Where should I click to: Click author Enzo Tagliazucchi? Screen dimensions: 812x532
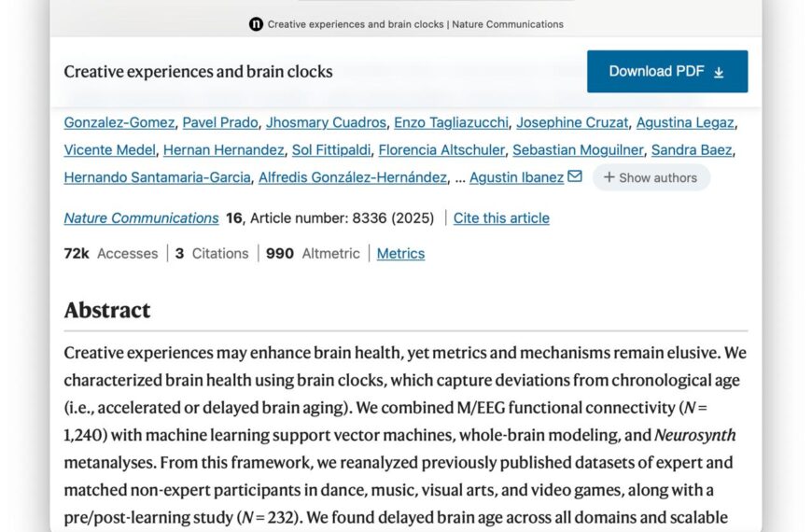coord(451,122)
